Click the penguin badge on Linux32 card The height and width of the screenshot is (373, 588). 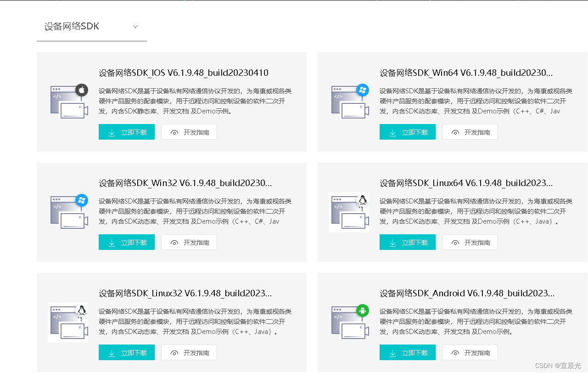pyautogui.click(x=82, y=311)
